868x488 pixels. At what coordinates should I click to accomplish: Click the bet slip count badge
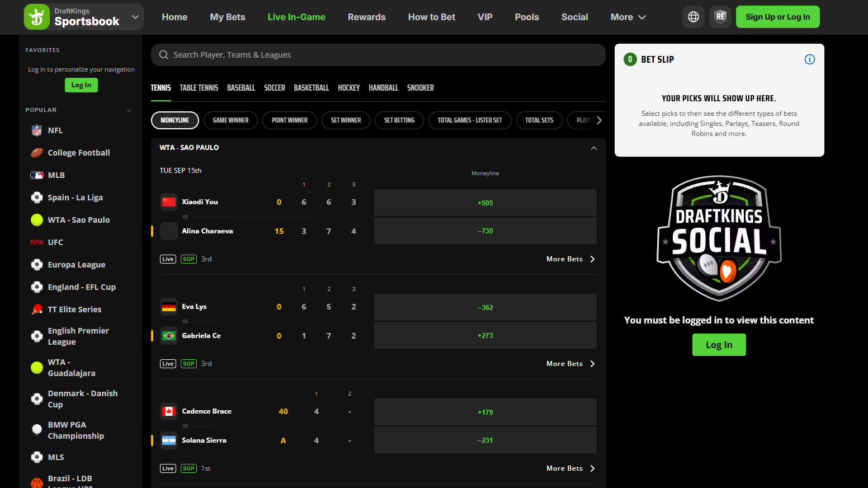click(630, 59)
